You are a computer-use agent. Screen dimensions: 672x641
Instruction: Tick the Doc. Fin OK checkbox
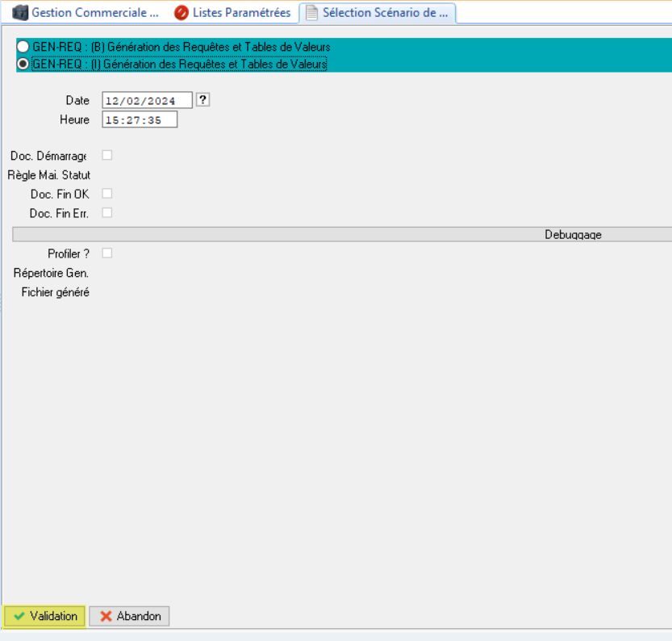[x=106, y=194]
